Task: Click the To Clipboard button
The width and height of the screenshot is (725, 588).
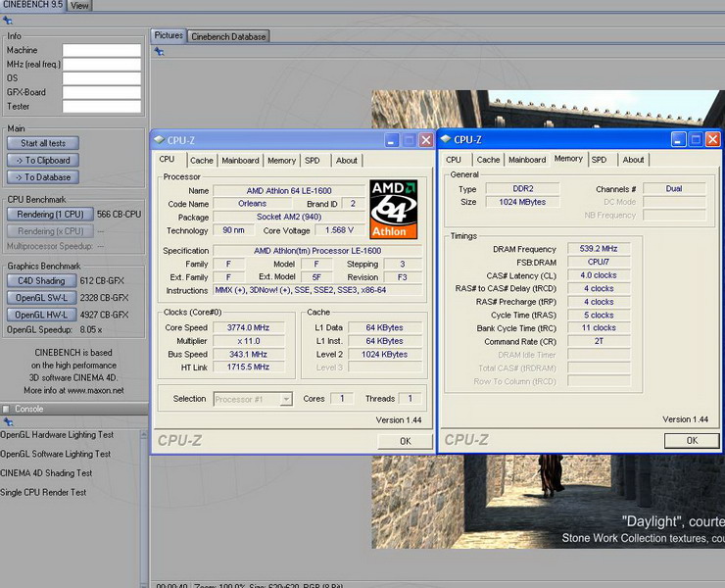Action: click(43, 160)
